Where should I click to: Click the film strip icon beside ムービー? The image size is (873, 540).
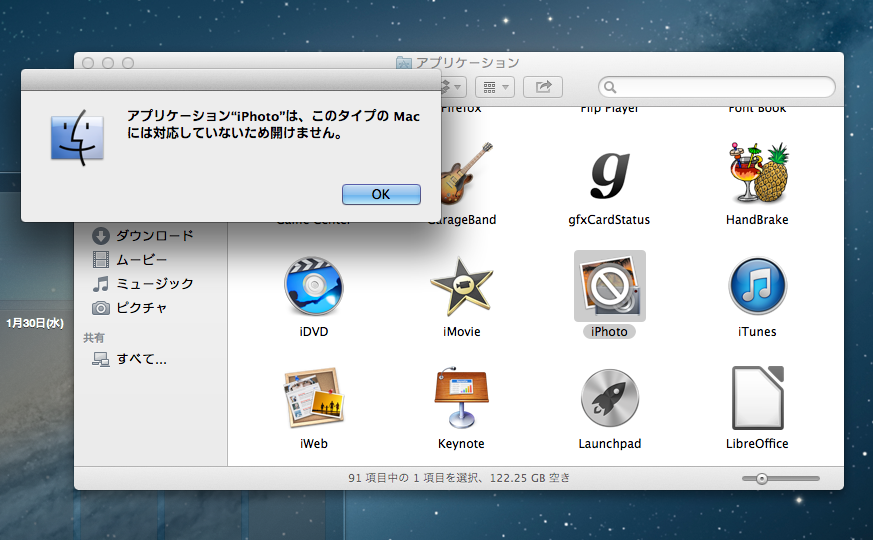(101, 260)
